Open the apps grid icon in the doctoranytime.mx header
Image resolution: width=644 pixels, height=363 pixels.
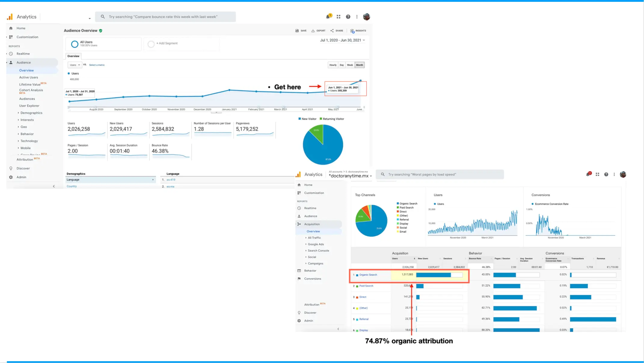tap(597, 174)
